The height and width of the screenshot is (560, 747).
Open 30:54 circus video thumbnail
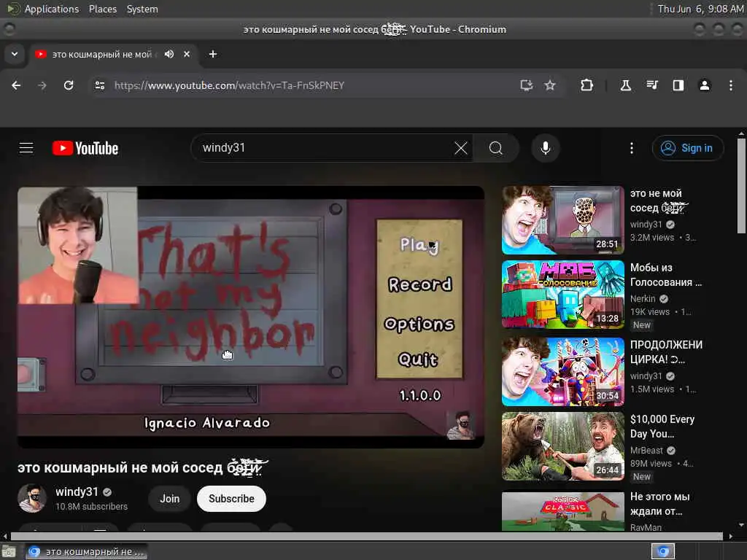[562, 371]
